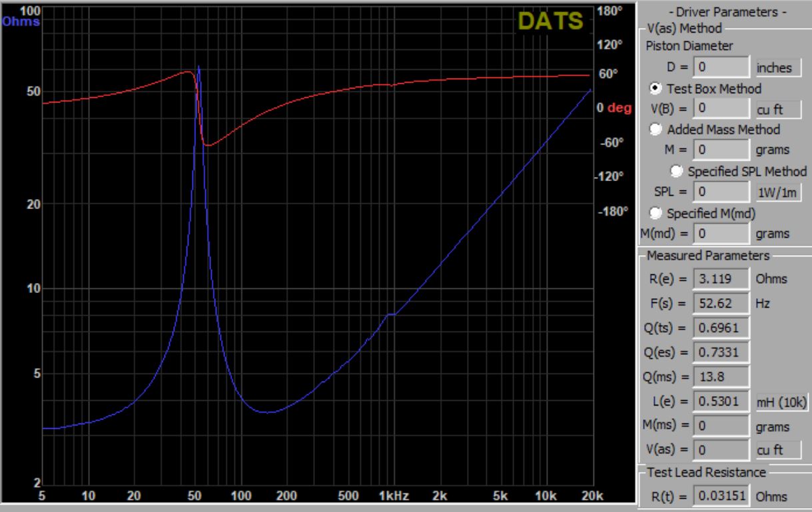Click the R(e) value 3.119
This screenshot has height=512, width=812.
pos(721,279)
